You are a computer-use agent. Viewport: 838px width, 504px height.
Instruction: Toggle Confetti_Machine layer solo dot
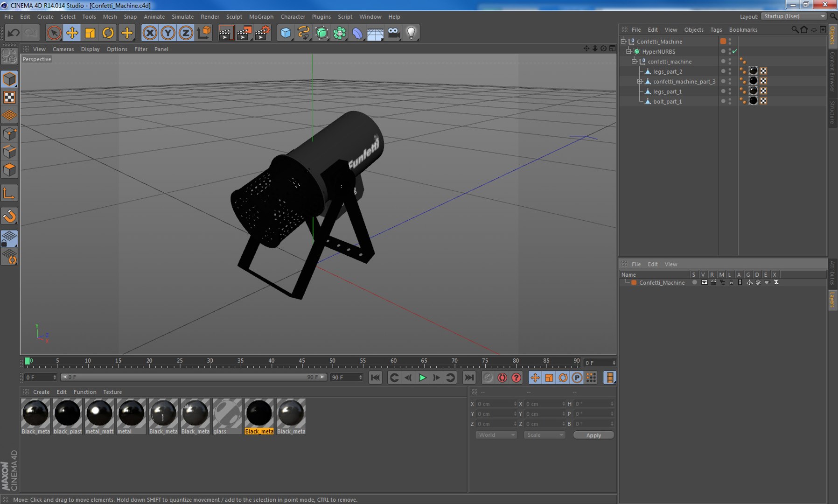(695, 282)
